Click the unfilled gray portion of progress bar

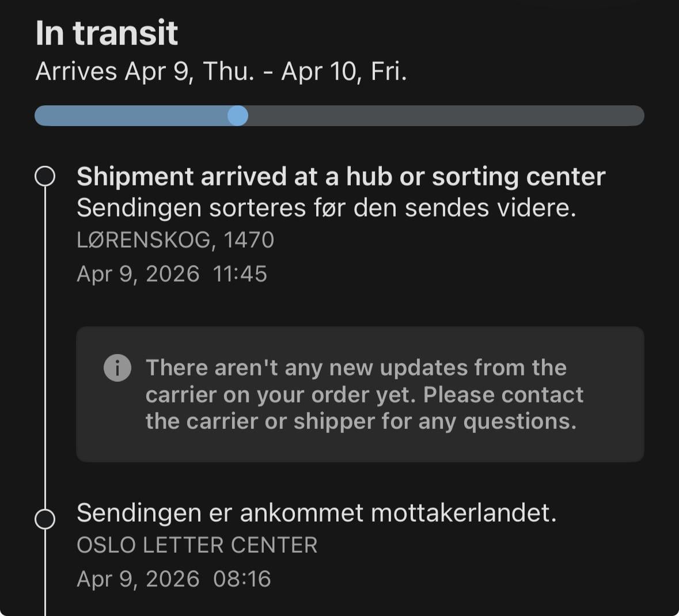coord(443,116)
